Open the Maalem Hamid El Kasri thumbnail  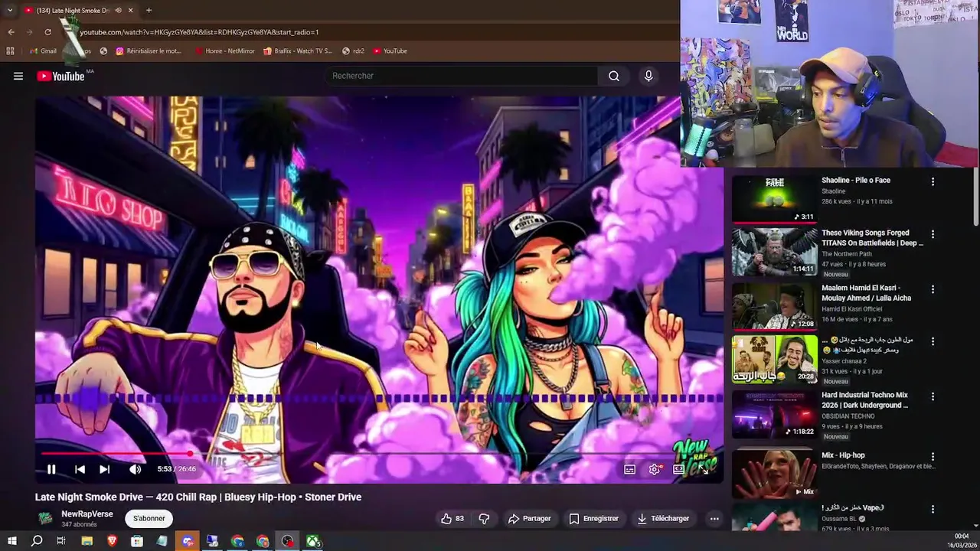pyautogui.click(x=774, y=306)
